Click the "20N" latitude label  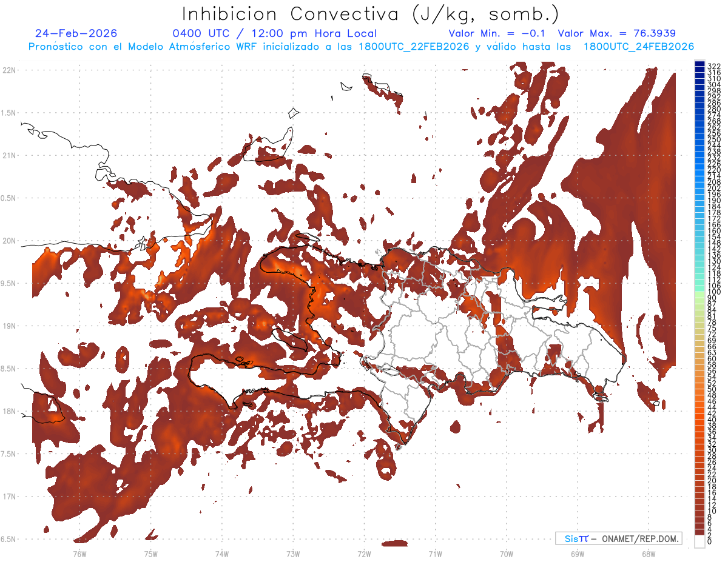[9, 241]
